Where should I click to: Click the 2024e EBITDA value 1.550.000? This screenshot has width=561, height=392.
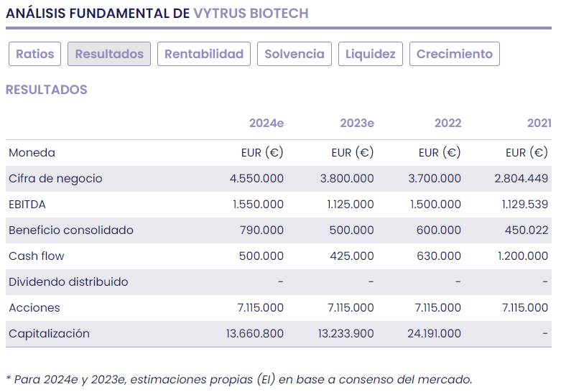point(258,205)
